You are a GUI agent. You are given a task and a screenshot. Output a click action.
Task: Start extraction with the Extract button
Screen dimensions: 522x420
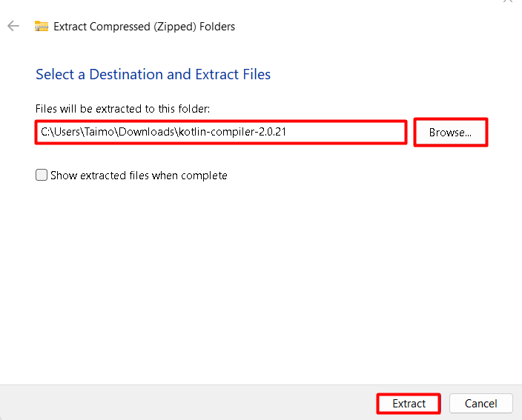(x=409, y=404)
